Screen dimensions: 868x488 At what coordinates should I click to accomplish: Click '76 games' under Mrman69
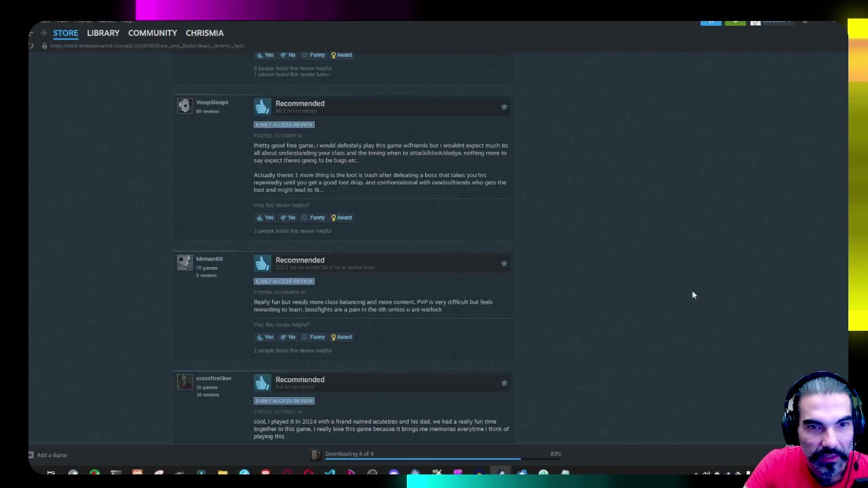[x=207, y=268]
